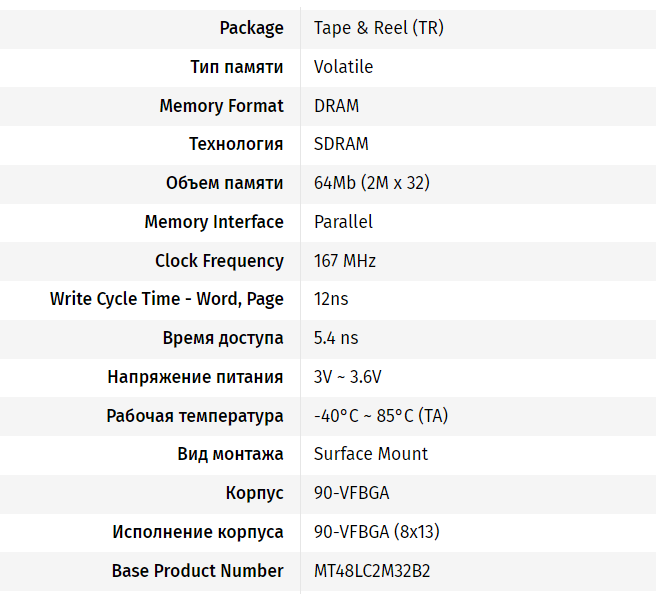Select the '167 MHz' value
Viewport: 656px width, 605px height.
344,261
